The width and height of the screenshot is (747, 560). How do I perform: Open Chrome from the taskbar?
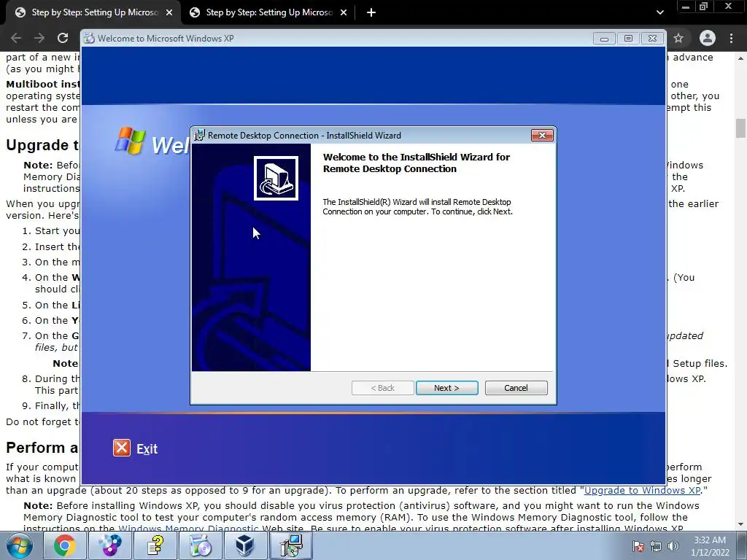65,545
